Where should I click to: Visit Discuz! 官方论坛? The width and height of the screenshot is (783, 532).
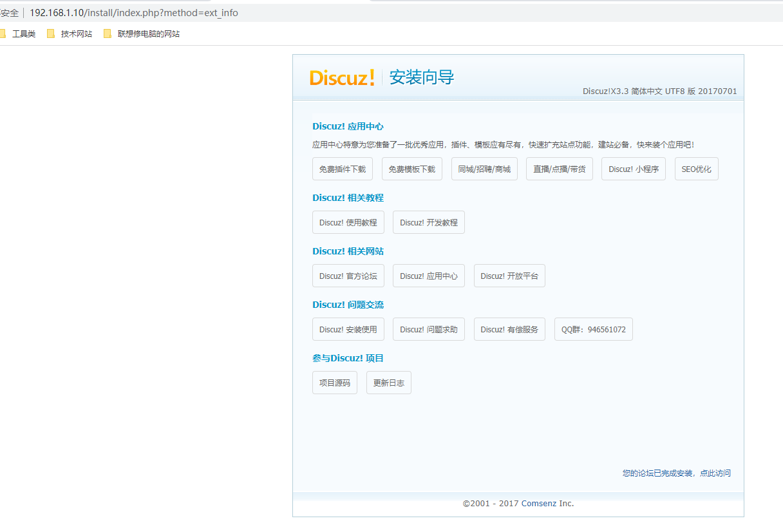348,276
